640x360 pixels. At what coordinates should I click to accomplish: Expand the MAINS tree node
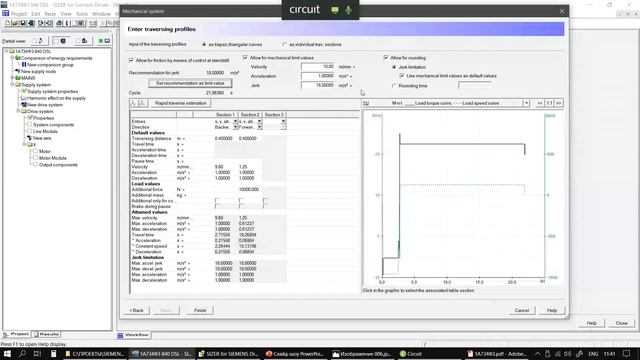[12, 78]
